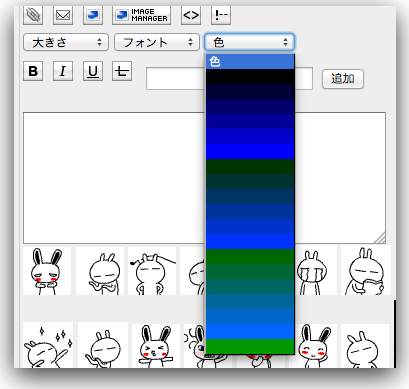Click the small blue image insert icon
This screenshot has height=389, width=409.
click(x=93, y=15)
